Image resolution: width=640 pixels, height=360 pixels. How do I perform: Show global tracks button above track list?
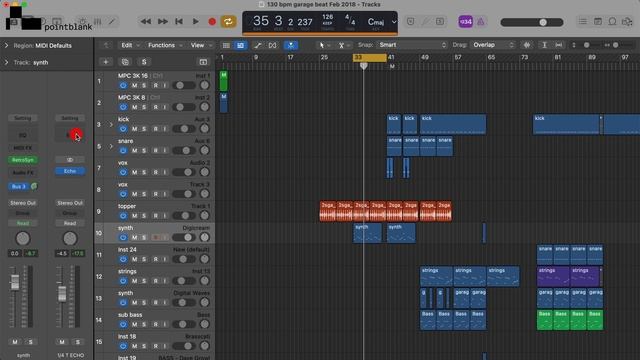pos(203,62)
